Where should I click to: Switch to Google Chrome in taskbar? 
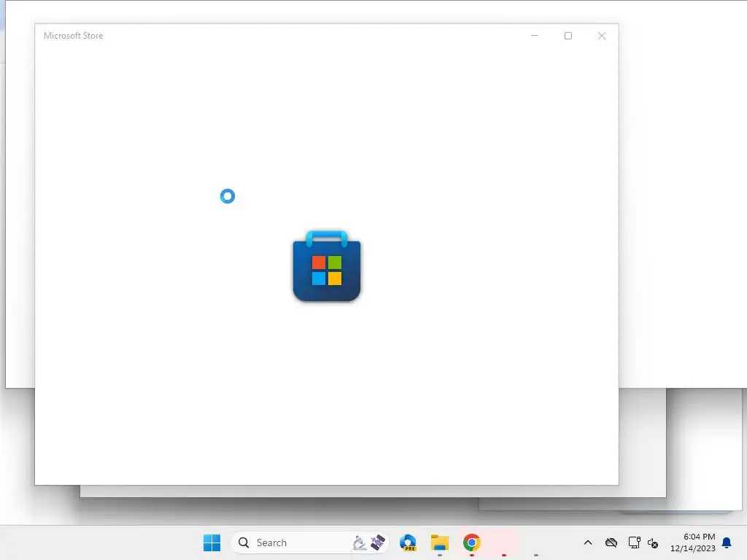472,542
